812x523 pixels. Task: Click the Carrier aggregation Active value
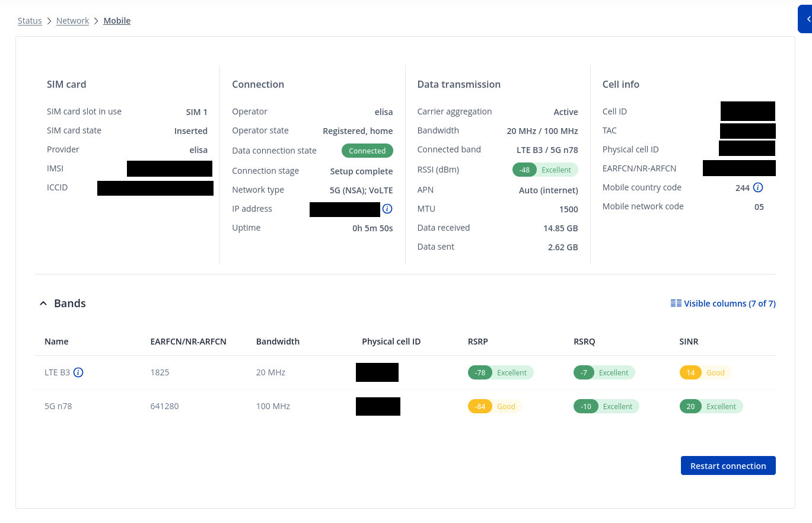(566, 112)
